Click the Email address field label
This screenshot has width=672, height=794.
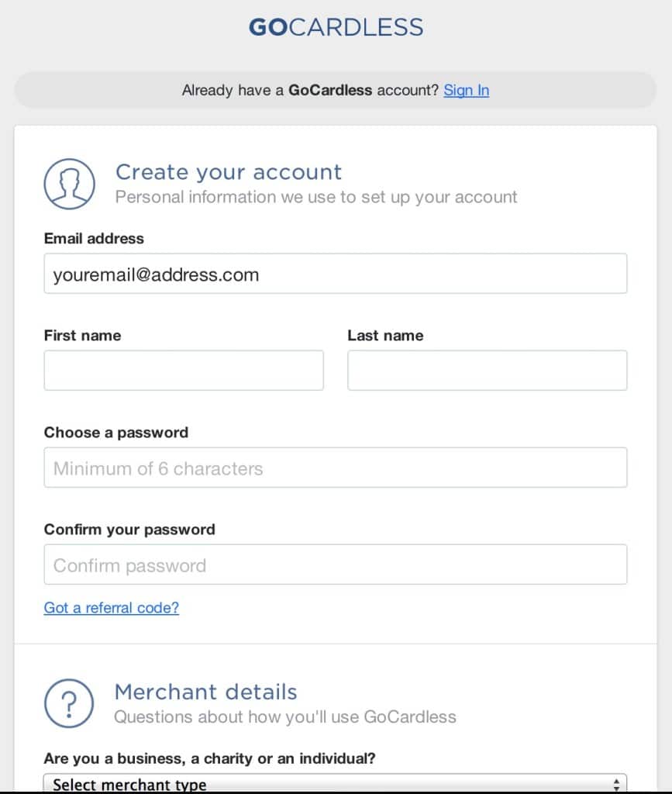pyautogui.click(x=94, y=238)
